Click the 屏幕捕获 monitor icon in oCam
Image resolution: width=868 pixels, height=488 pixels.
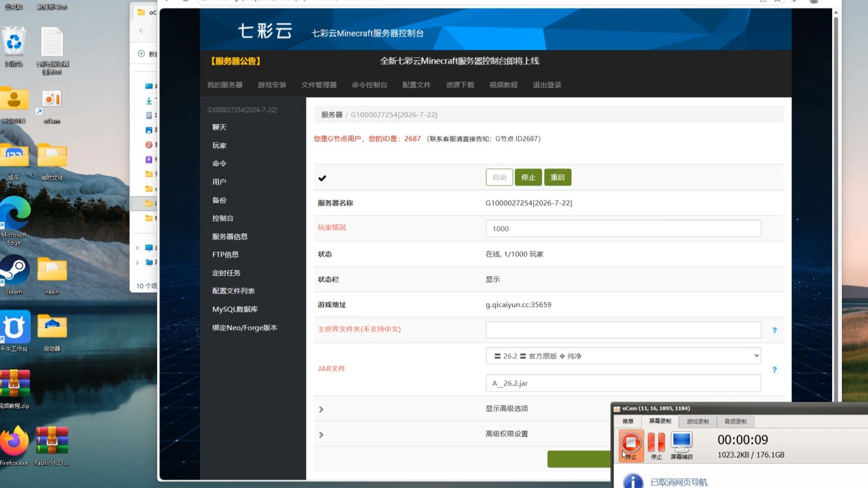pos(681,442)
